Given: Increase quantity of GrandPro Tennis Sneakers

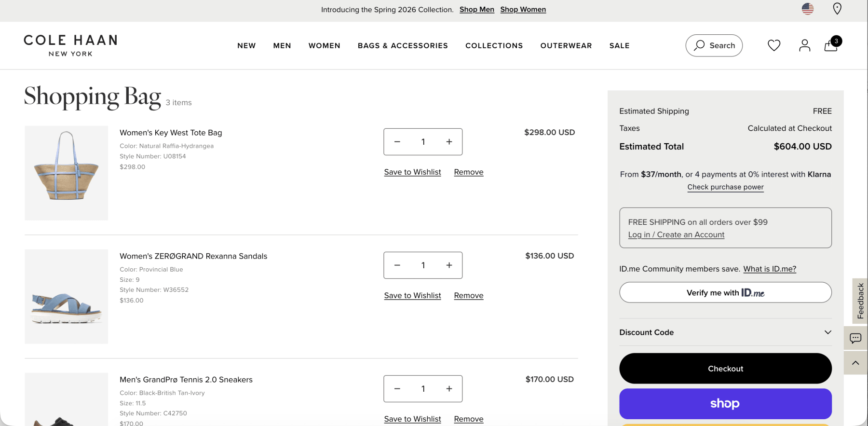Looking at the screenshot, I should [x=449, y=389].
